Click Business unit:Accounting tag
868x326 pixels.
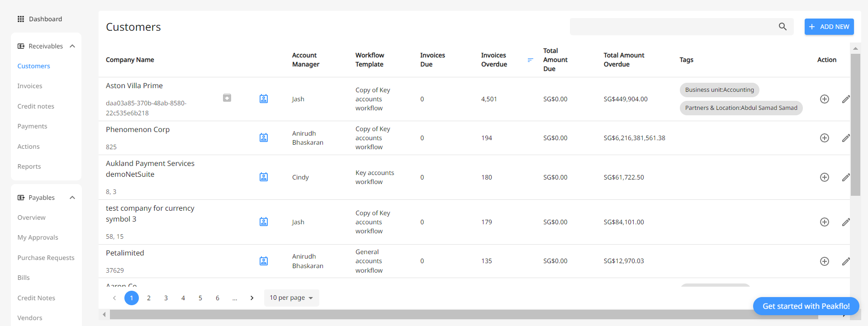coord(719,90)
